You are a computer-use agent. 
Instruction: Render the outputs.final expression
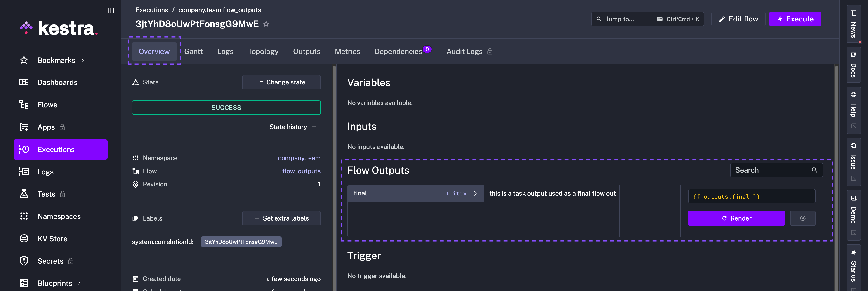(x=736, y=218)
